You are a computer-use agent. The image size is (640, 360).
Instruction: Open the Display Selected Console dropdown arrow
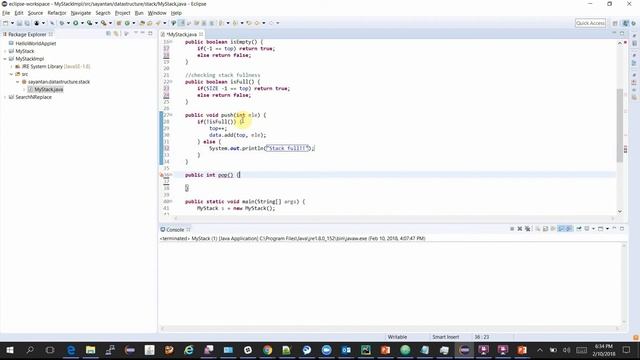[593, 229]
